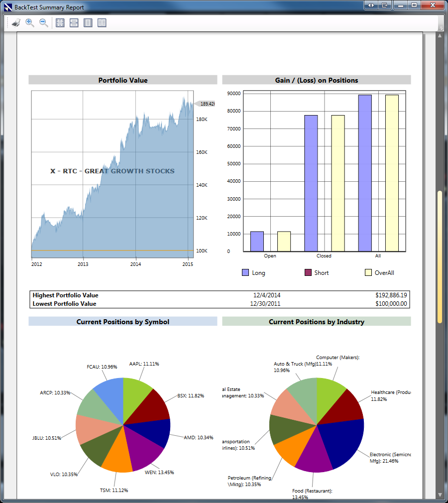Click the Short legend color swatch
448x503 pixels.
click(x=308, y=273)
